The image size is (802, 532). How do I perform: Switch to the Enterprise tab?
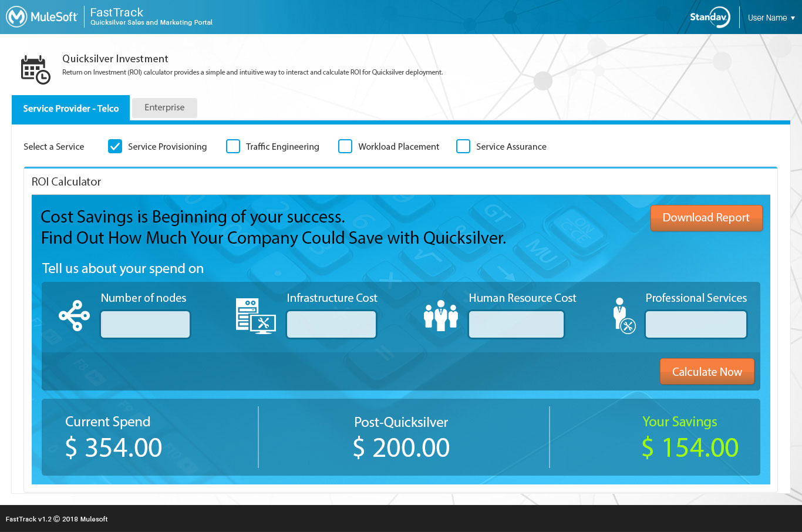[x=164, y=107]
